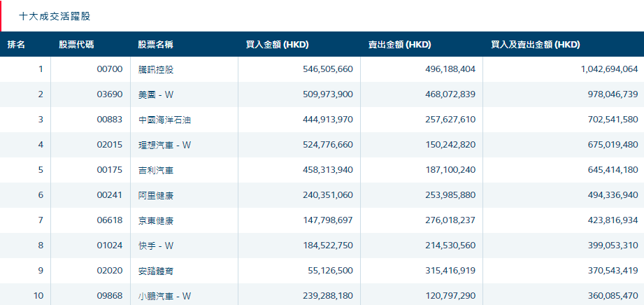
Task: Click total amount 1,042,694,064
Action: pyautogui.click(x=610, y=69)
